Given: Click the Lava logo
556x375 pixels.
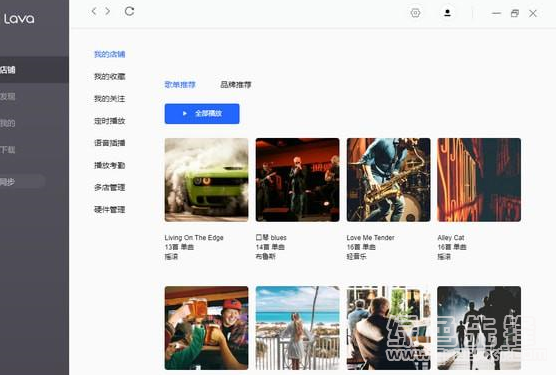Looking at the screenshot, I should 19,19.
